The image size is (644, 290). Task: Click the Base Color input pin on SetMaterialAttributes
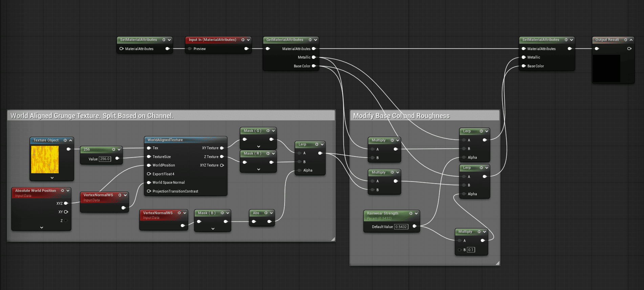pyautogui.click(x=524, y=66)
